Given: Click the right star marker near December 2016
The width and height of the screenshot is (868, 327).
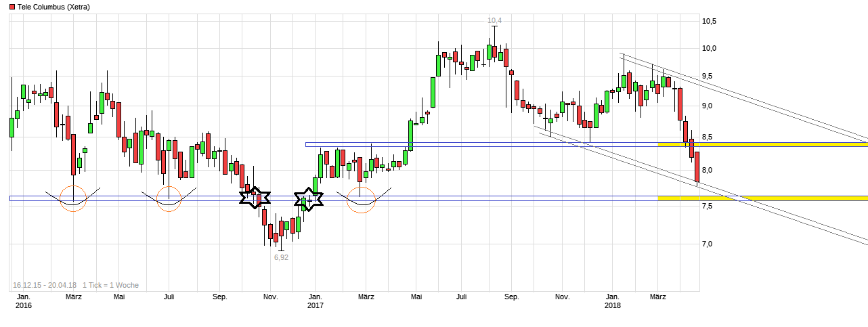Looking at the screenshot, I should (309, 200).
